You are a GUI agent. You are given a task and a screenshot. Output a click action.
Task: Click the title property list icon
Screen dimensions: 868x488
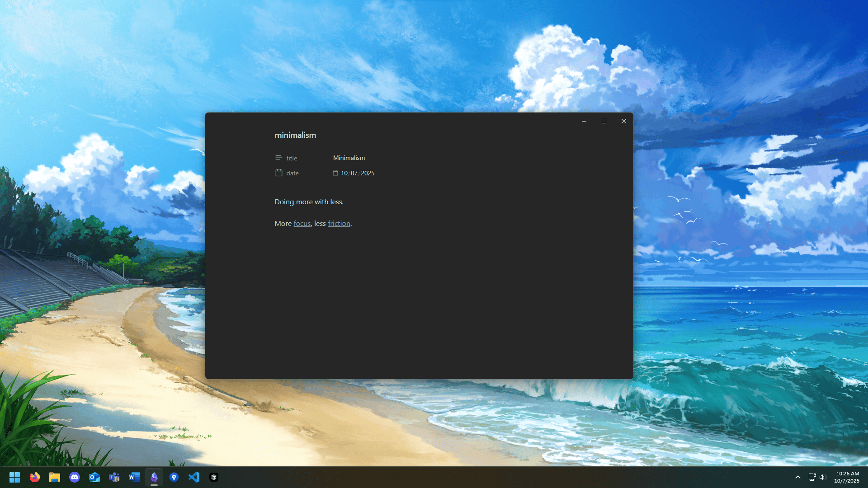[x=278, y=158]
